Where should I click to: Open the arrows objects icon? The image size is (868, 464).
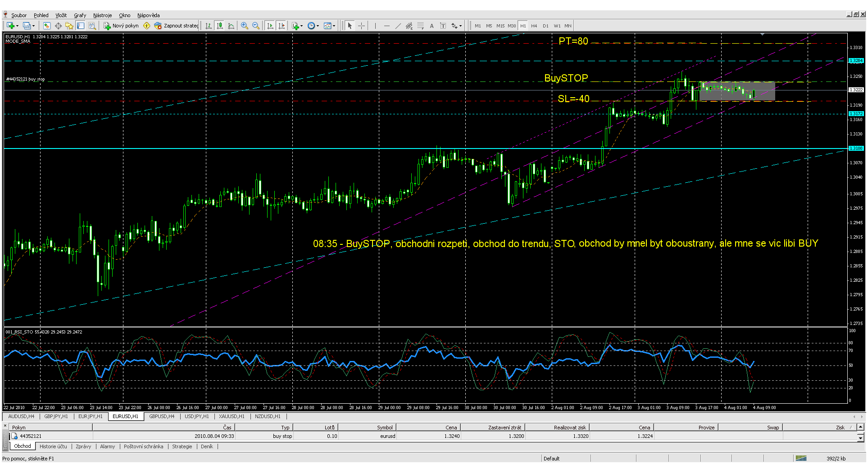454,26
